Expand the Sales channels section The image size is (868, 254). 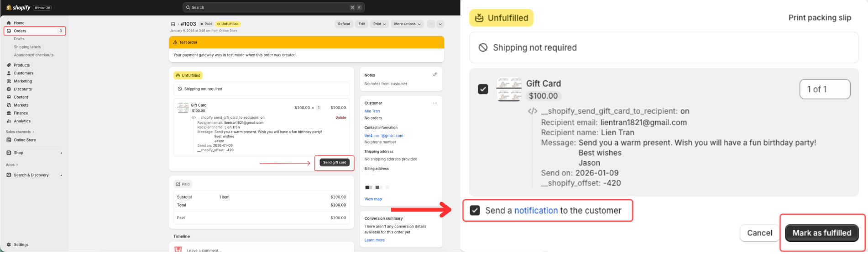coord(20,132)
